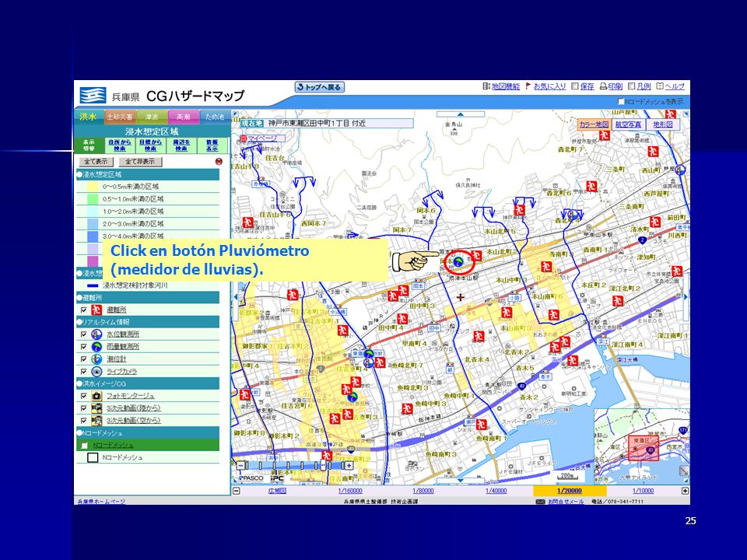Viewport: 747px width, 560px height.
Task: Click the top-right corner map pan arrow
Action: click(x=686, y=114)
